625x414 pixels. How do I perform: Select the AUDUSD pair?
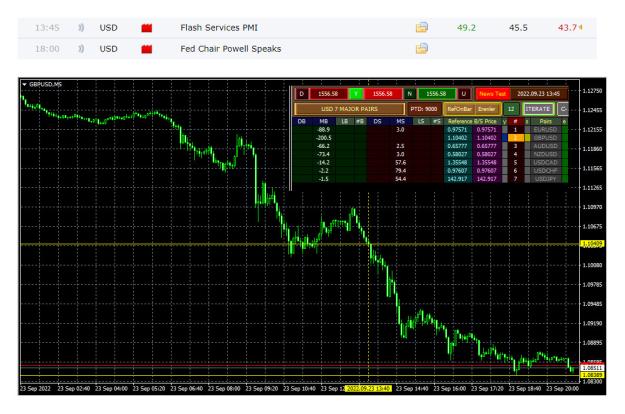pos(545,146)
